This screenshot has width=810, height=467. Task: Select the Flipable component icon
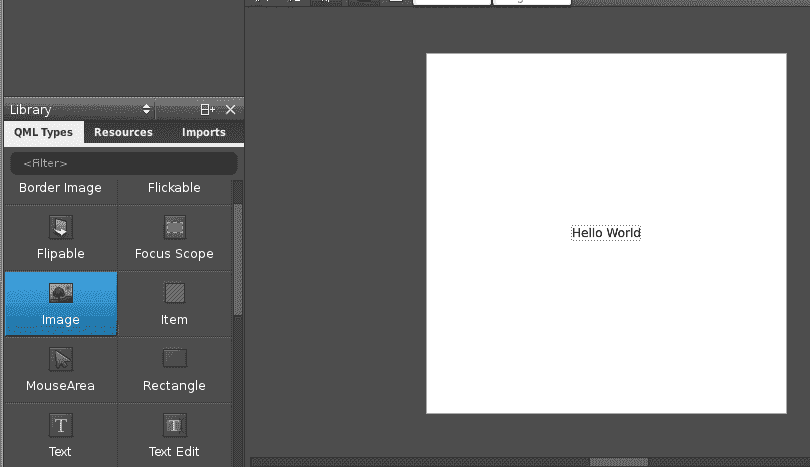point(61,227)
